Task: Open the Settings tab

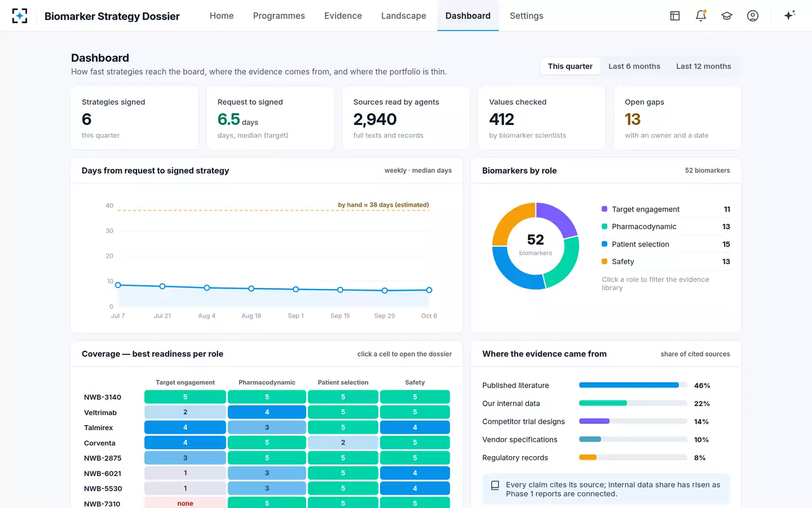Action: click(x=527, y=16)
